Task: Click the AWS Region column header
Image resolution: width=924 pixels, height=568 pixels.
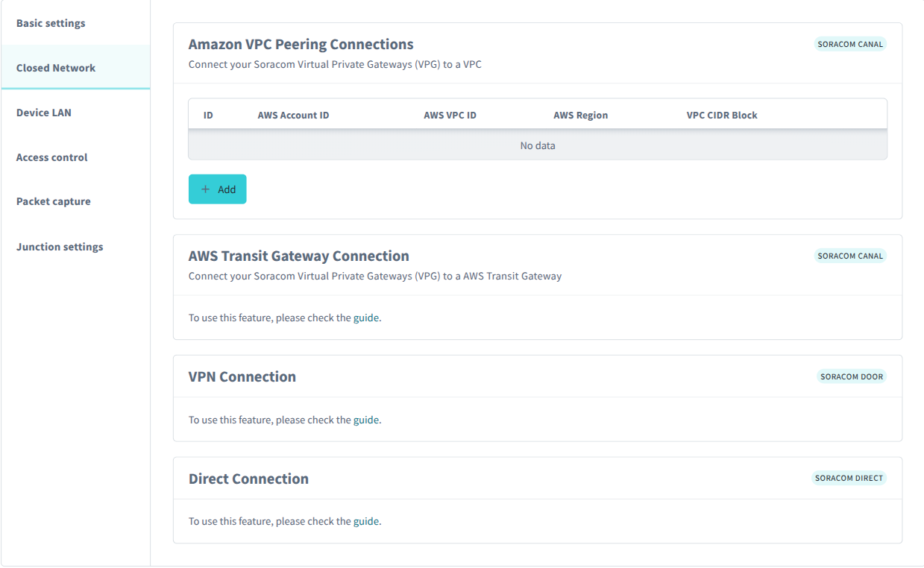Action: coord(580,115)
